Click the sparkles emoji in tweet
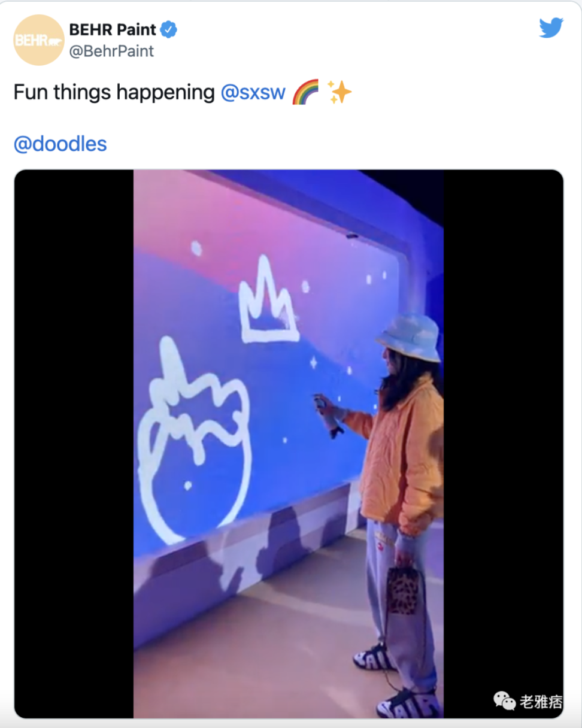Screen dimensions: 582x728 point(339,93)
